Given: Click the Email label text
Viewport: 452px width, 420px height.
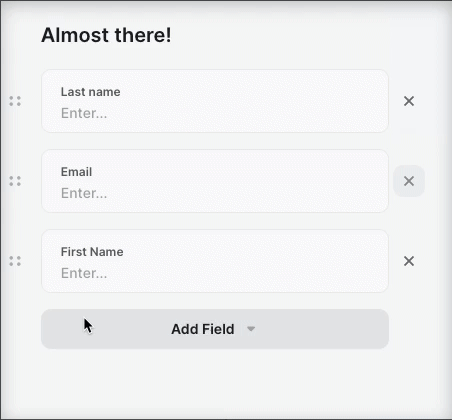Looking at the screenshot, I should tap(76, 172).
